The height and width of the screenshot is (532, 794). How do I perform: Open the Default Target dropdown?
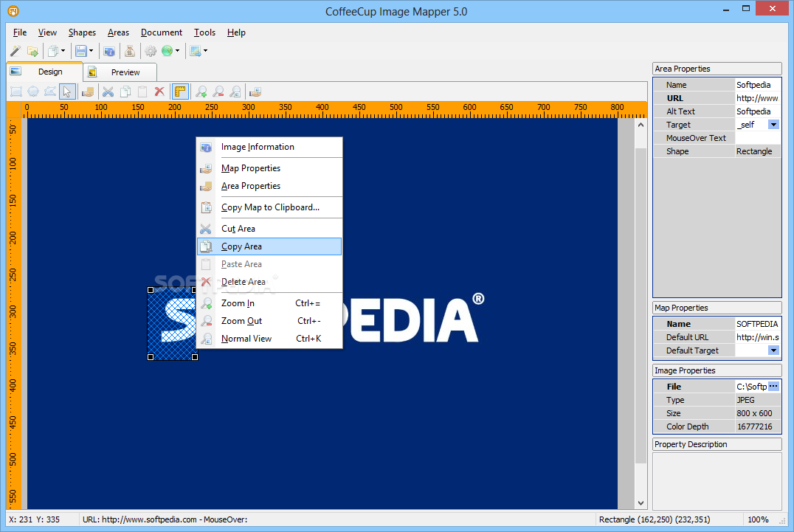tap(773, 350)
